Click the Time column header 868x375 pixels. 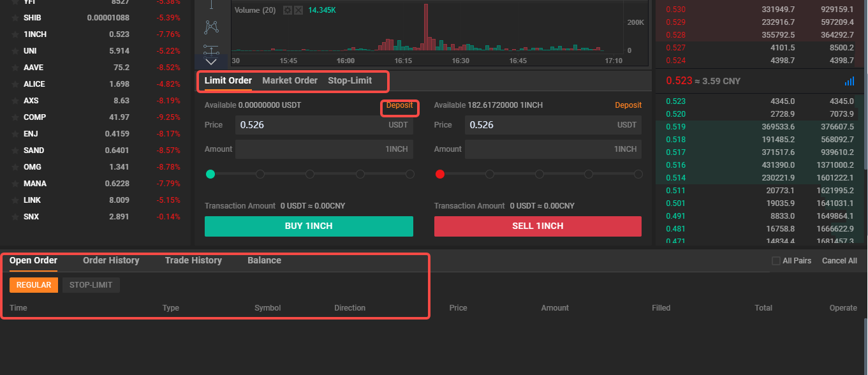coord(18,308)
